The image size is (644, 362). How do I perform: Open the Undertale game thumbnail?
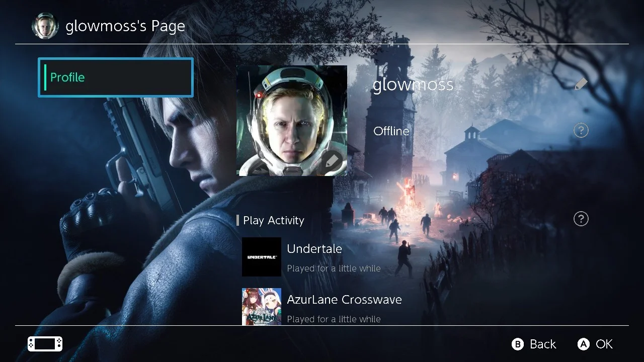tap(262, 257)
